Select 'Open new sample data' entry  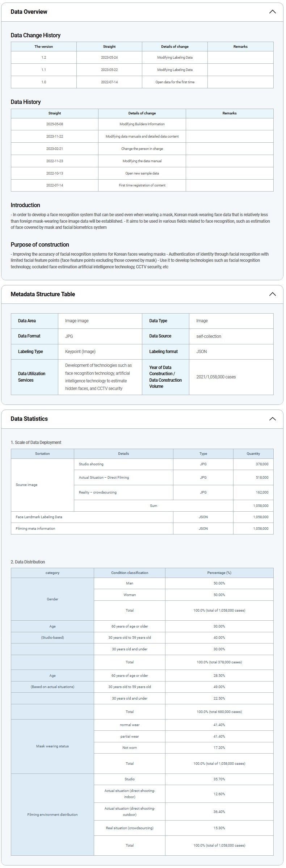click(x=142, y=173)
